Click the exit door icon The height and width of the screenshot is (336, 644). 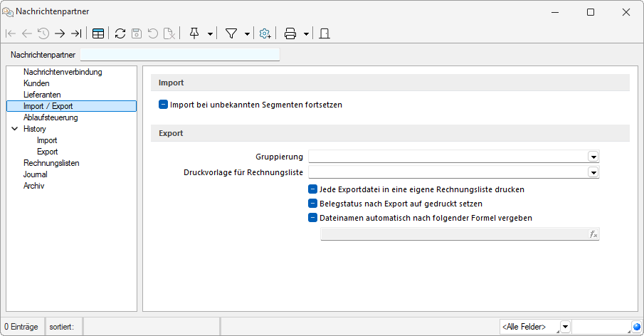pos(324,33)
